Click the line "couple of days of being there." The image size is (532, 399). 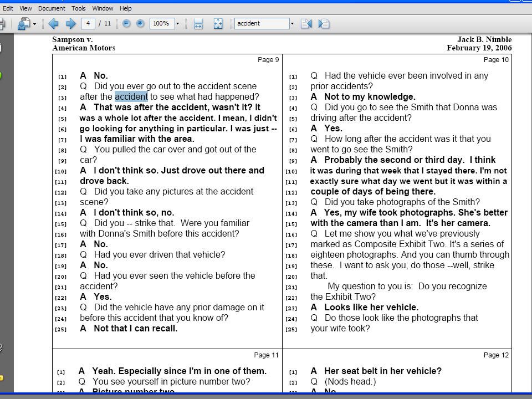373,191
